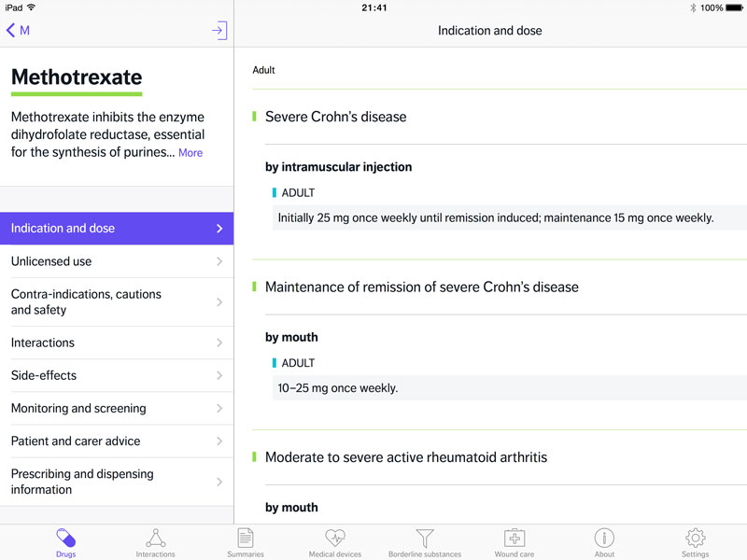Image resolution: width=747 pixels, height=560 pixels.
Task: Select the Indication and dose row
Action: point(117,229)
